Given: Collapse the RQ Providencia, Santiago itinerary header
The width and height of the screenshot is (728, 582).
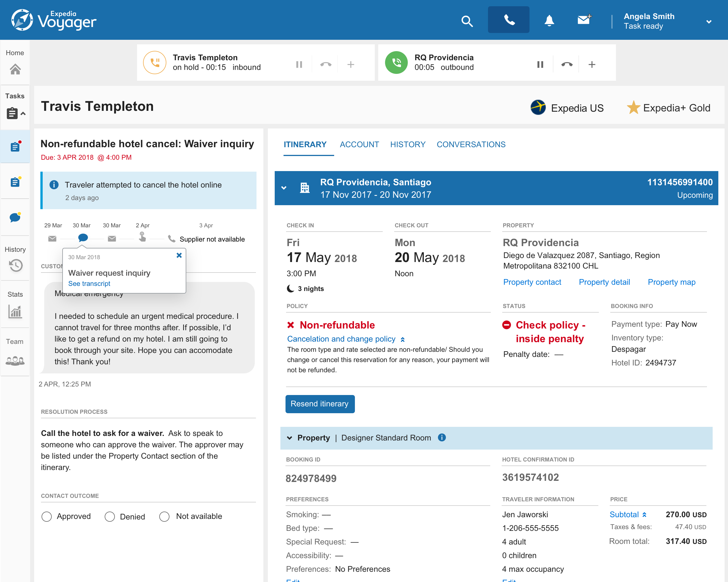Looking at the screenshot, I should coord(284,188).
